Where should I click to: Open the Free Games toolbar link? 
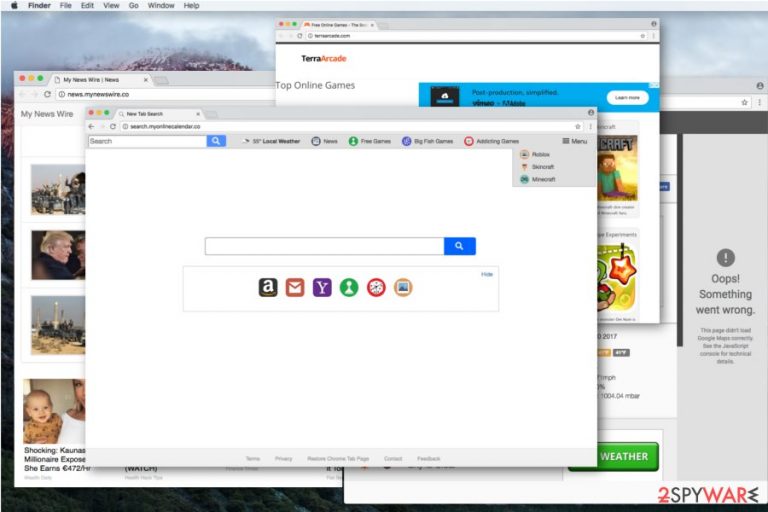pos(370,141)
